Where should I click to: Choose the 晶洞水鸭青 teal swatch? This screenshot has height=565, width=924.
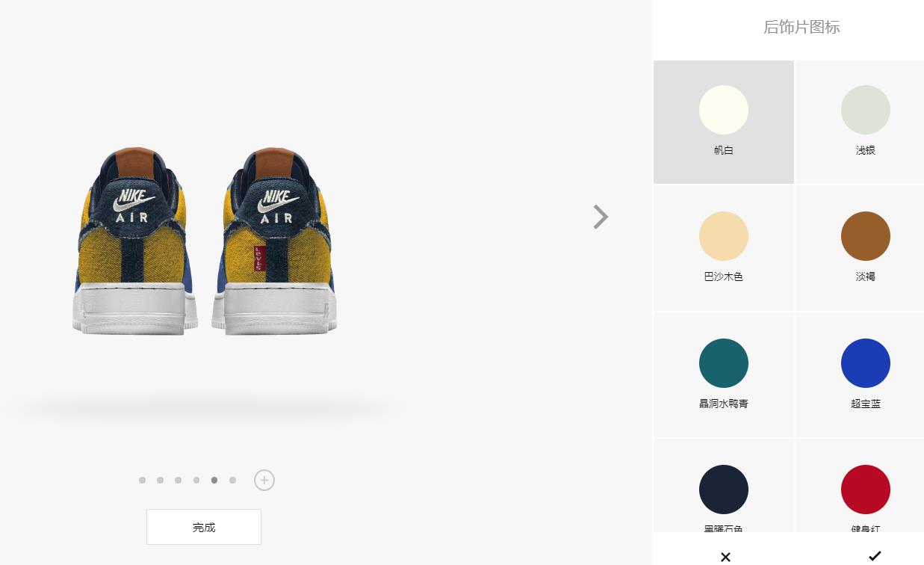click(x=724, y=363)
